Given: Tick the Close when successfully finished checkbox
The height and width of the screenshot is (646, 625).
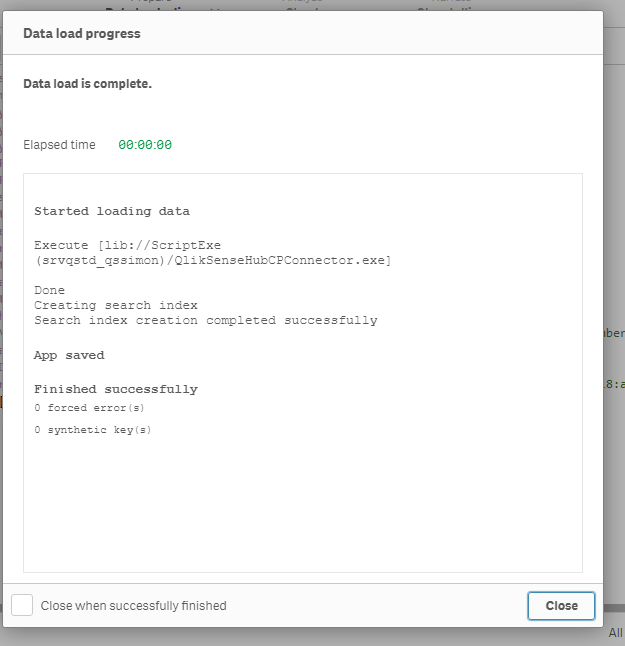Looking at the screenshot, I should point(22,605).
